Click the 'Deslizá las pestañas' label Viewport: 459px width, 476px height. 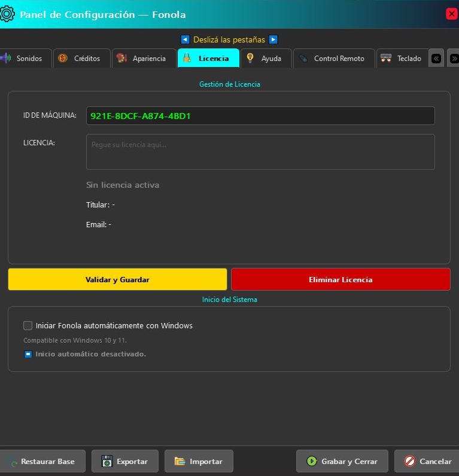coord(229,39)
